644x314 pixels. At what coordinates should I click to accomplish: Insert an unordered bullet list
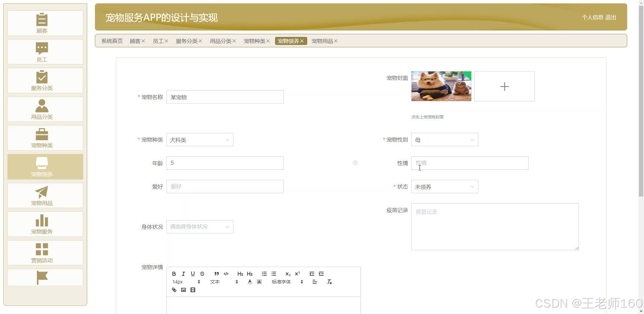pyautogui.click(x=274, y=274)
